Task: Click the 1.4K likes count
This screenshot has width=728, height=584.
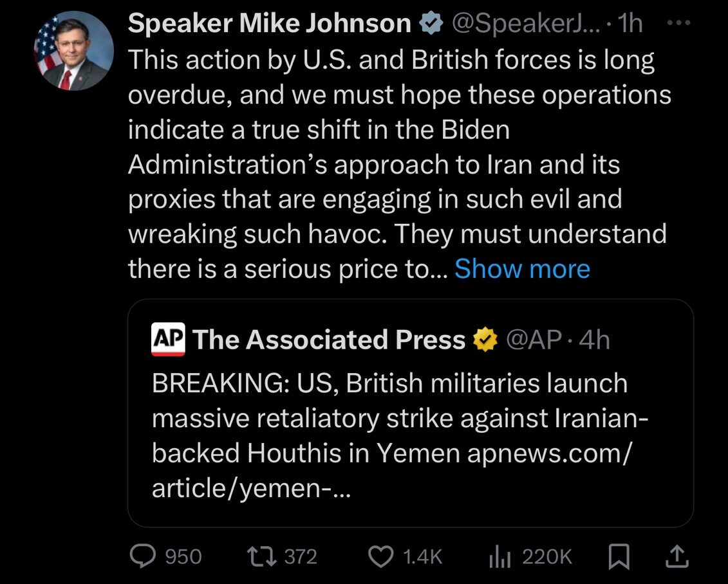Action: [422, 556]
